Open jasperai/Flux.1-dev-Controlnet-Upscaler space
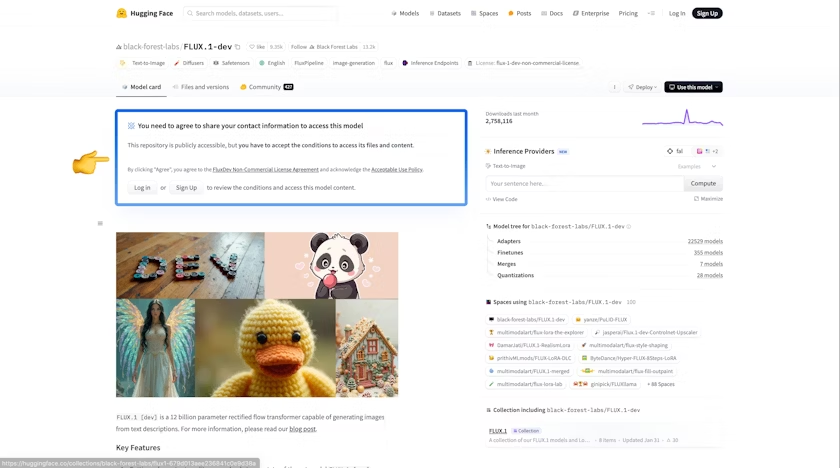 [x=646, y=333]
